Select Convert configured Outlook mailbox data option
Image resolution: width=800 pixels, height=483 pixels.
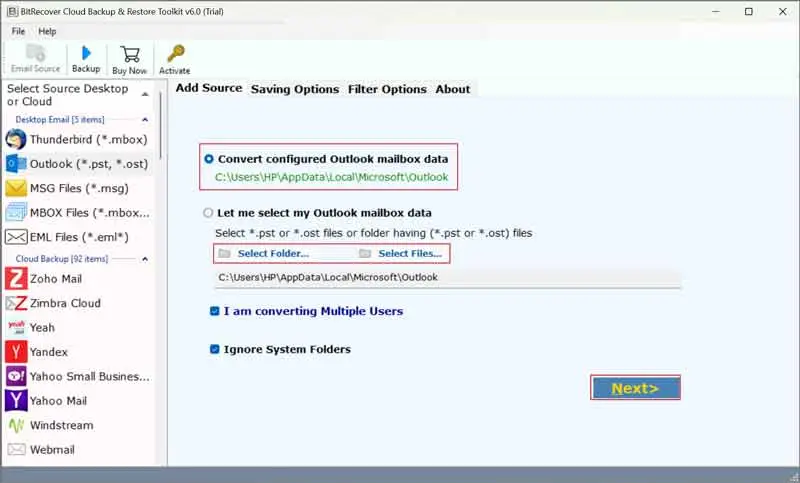pos(209,159)
